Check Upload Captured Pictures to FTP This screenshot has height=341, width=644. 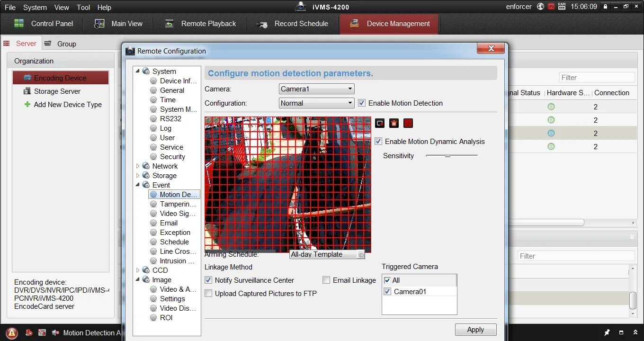click(208, 293)
